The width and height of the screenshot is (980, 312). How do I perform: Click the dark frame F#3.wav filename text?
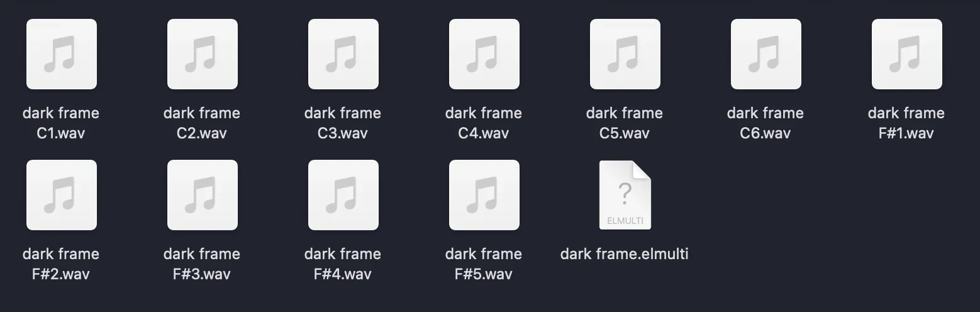click(x=202, y=264)
